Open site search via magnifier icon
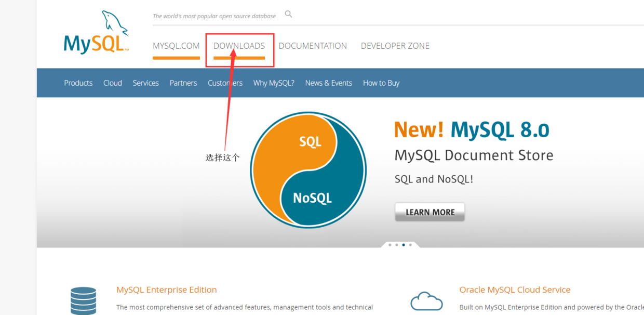644x315 pixels. (x=288, y=15)
